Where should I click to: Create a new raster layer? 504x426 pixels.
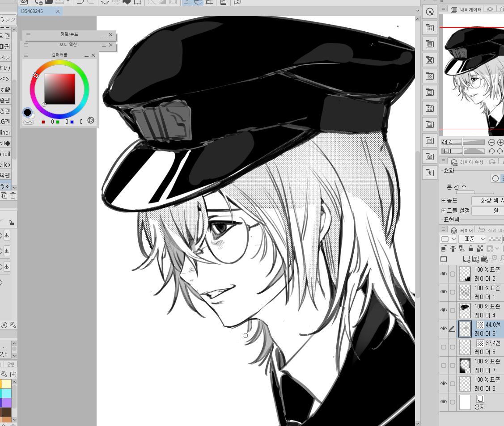tap(466, 259)
